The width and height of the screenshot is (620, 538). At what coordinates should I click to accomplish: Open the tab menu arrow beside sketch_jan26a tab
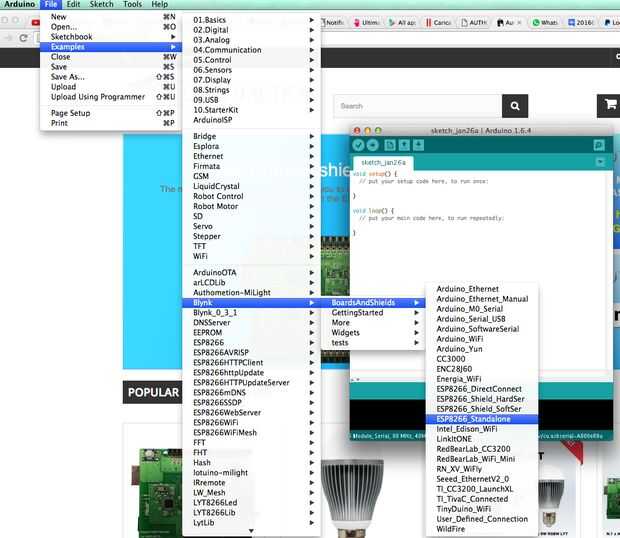(x=600, y=162)
